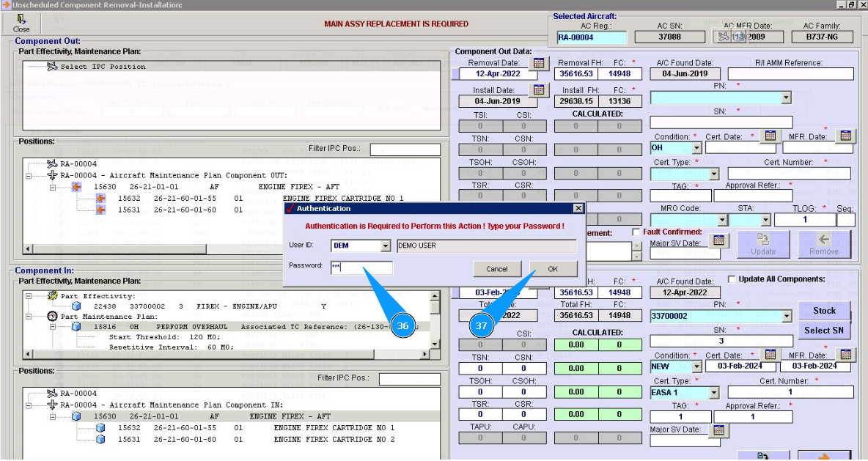Open the Cert. Type dropdown showing EASA 1
This screenshot has width=868, height=461.
click(714, 392)
